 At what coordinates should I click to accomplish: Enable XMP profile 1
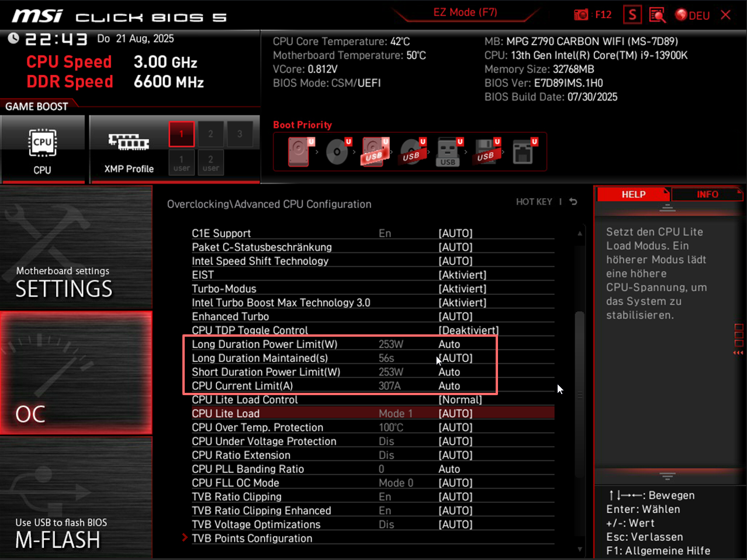click(181, 134)
